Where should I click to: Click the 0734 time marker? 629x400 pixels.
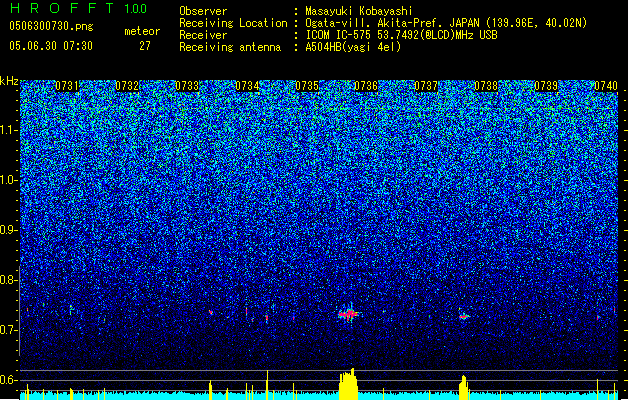pos(247,86)
